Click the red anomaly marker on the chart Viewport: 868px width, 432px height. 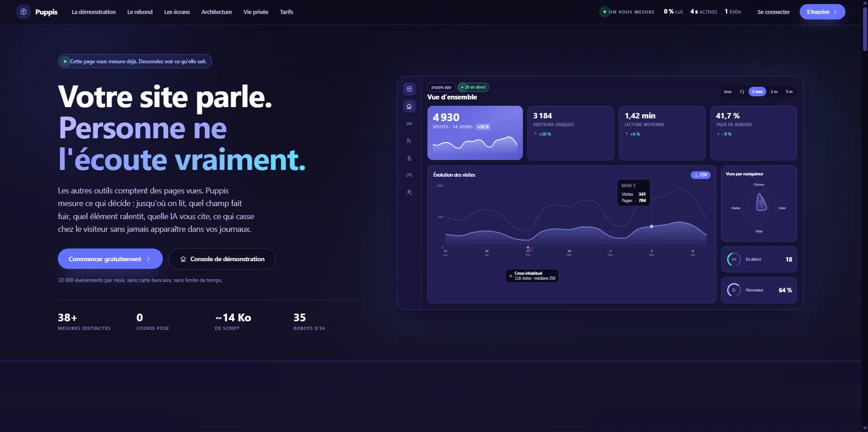pyautogui.click(x=528, y=248)
